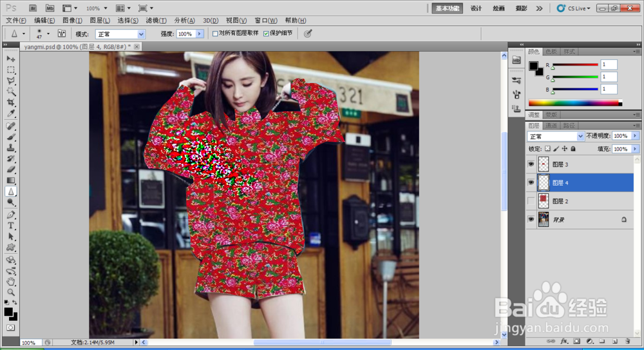Viewport: 644px width, 350px height.
Task: Toggle lock transparent pixels icon
Action: [x=547, y=149]
